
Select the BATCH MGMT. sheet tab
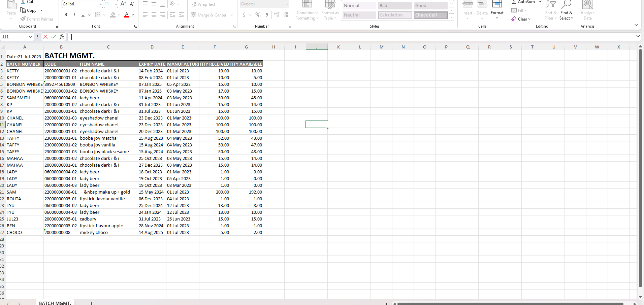[55, 303]
